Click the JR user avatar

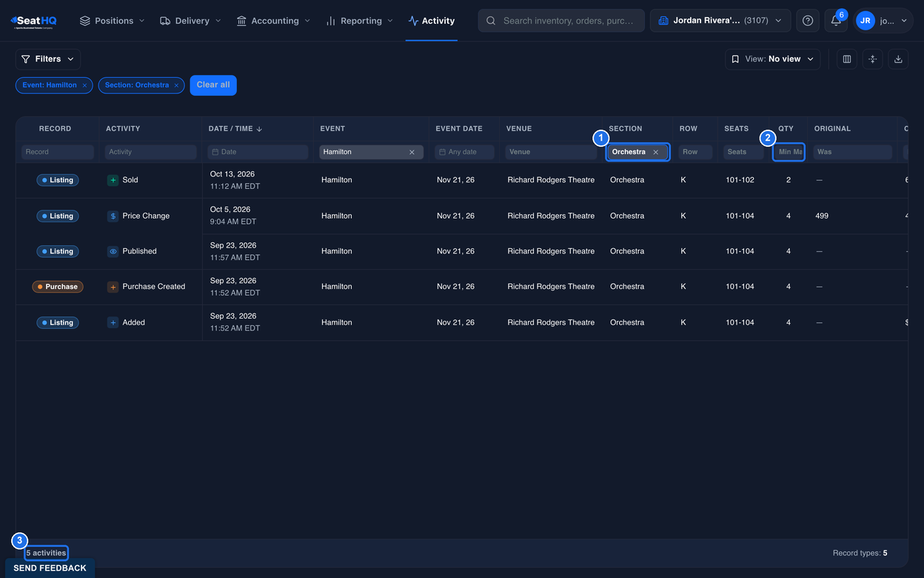click(865, 21)
